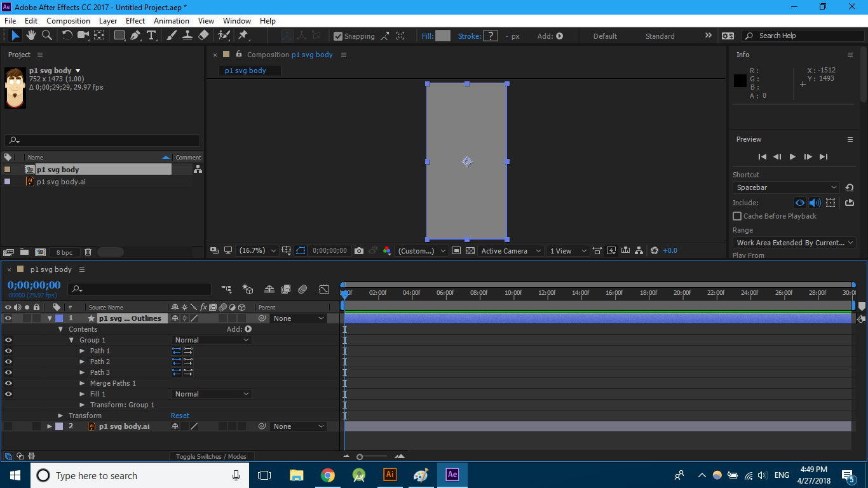Select the Pan Behind anchor point tool
868x488 pixels.
coord(100,36)
